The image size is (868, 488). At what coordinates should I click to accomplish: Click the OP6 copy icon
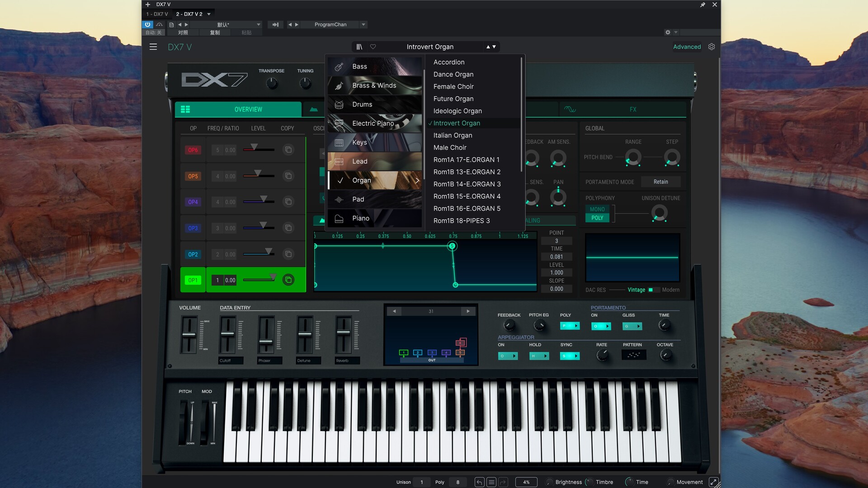(x=288, y=150)
